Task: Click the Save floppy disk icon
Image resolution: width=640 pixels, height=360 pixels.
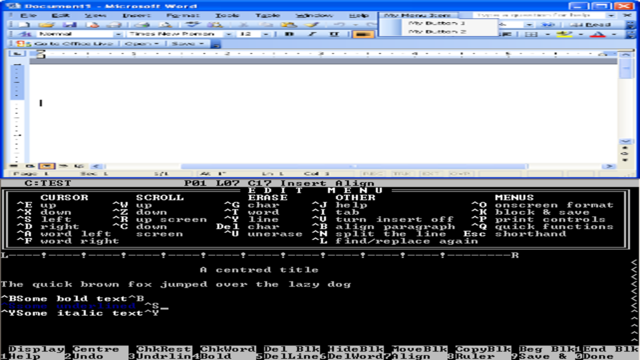Action: (x=69, y=25)
